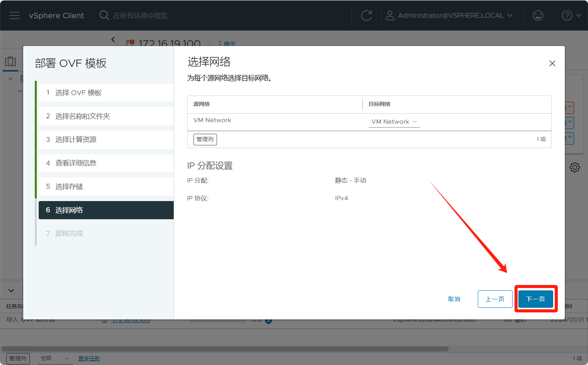Open the help question mark menu

pos(571,15)
